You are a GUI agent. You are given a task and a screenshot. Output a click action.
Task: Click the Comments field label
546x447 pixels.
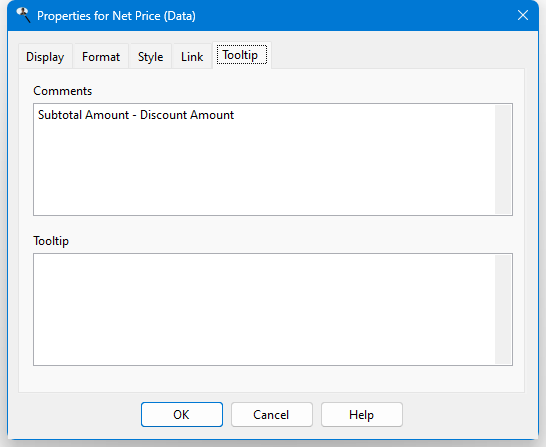pyautogui.click(x=63, y=91)
